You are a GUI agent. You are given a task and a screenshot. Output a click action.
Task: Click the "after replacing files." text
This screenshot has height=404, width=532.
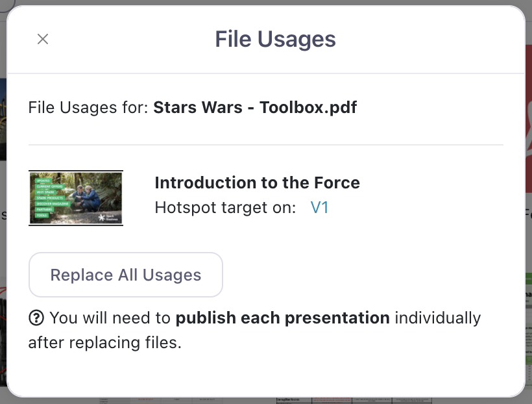104,342
